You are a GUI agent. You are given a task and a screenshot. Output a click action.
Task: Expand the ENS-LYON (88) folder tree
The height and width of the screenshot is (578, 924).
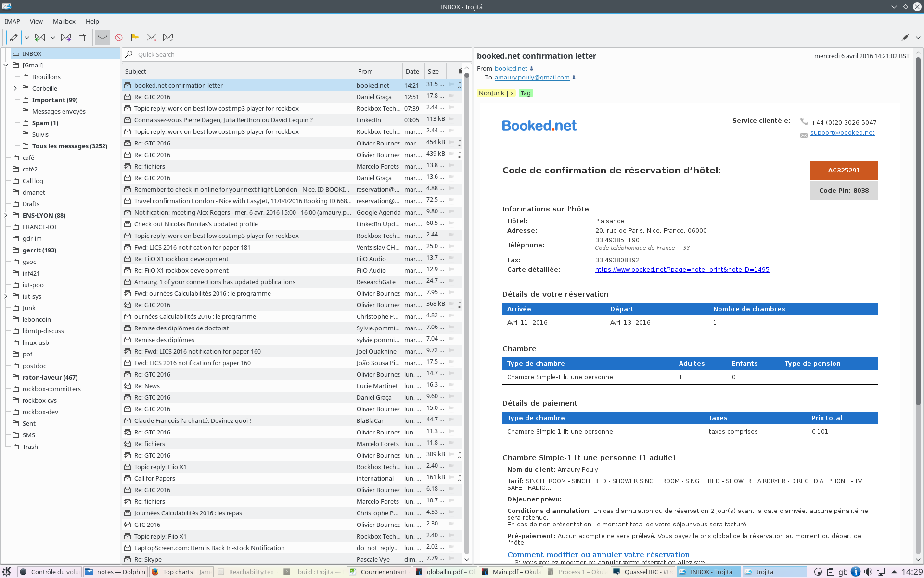click(6, 215)
